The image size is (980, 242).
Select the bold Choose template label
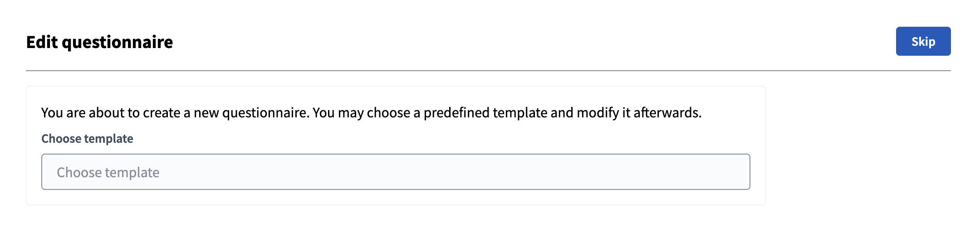(87, 139)
